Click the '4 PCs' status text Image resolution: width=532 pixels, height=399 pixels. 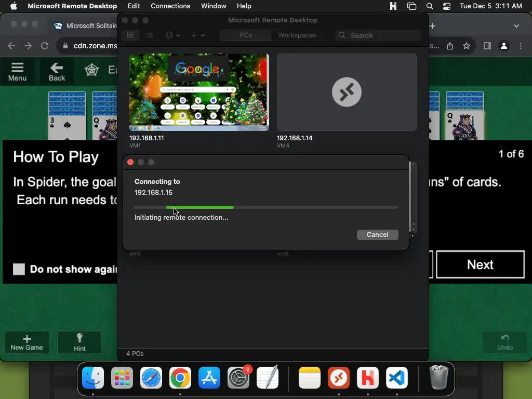point(135,353)
